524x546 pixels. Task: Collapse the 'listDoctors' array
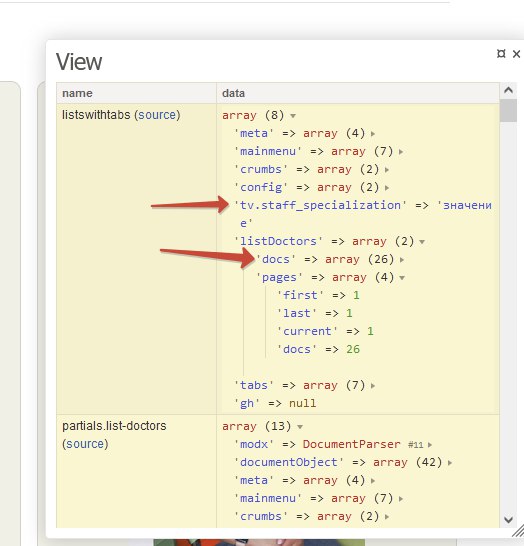tap(422, 242)
